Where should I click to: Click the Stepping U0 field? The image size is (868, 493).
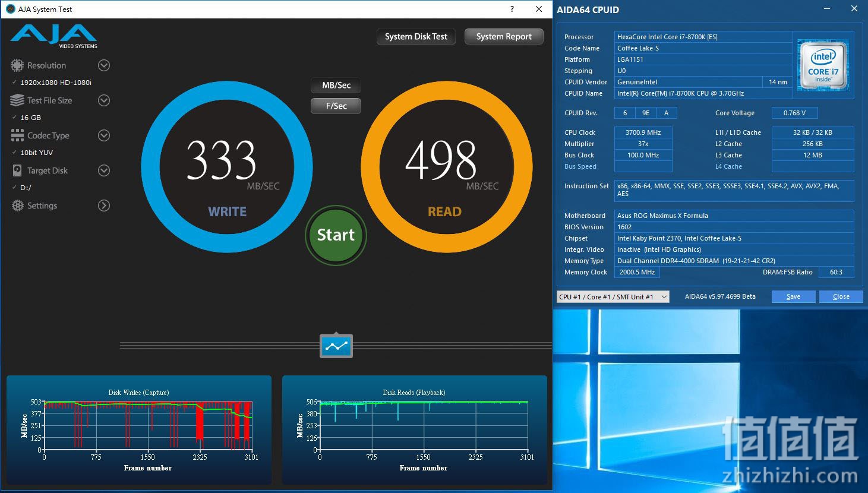pos(703,71)
